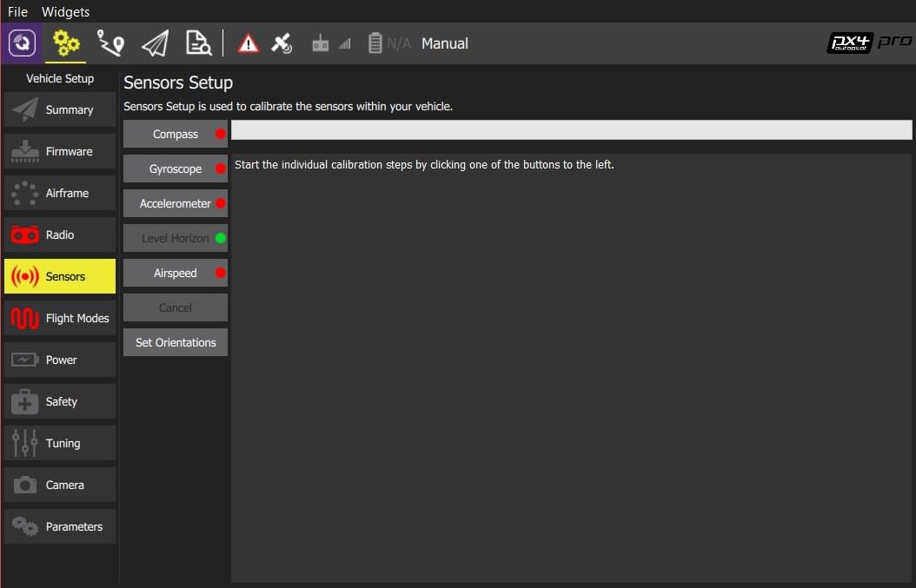Open the Plan view waypoint icon
The height and width of the screenshot is (588, 916).
pyautogui.click(x=110, y=43)
